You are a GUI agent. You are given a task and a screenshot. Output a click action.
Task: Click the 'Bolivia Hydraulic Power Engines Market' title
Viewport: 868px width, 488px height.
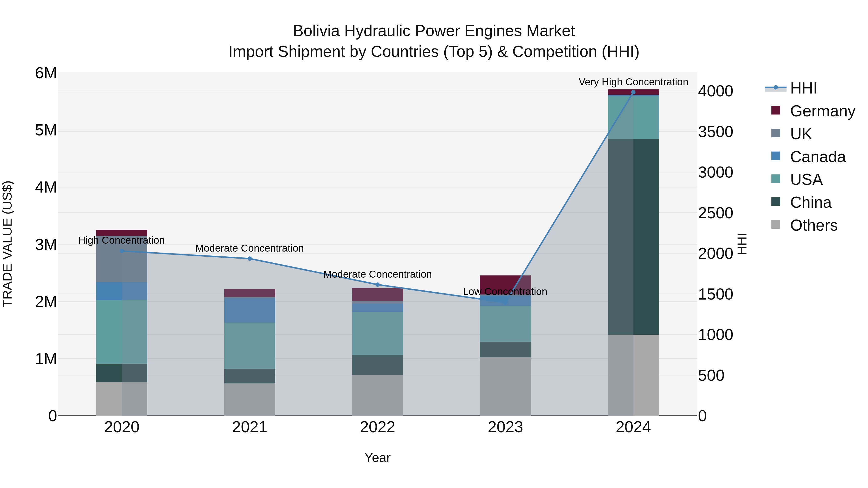(434, 31)
